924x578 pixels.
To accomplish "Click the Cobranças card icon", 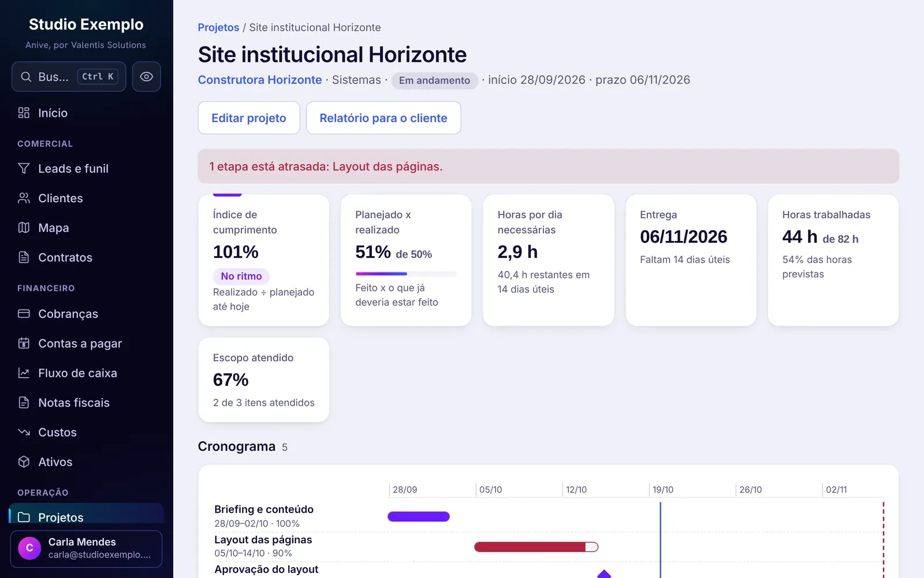I will pyautogui.click(x=24, y=314).
